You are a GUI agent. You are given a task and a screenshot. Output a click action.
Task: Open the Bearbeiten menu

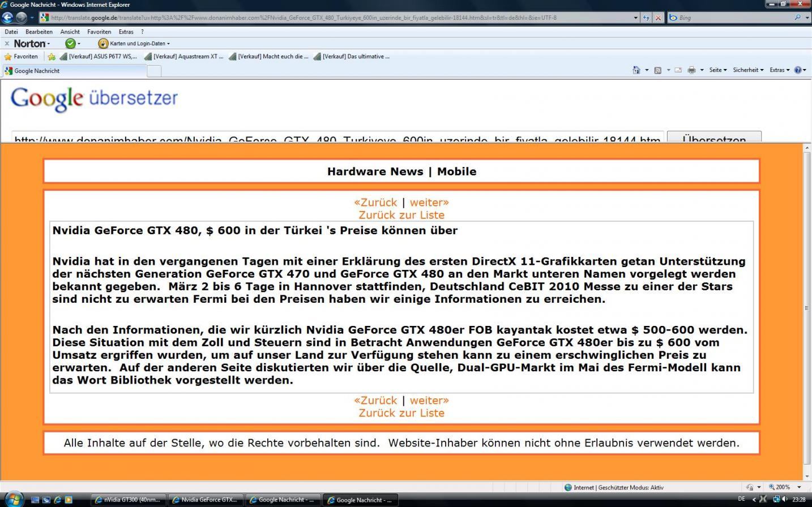(39, 32)
